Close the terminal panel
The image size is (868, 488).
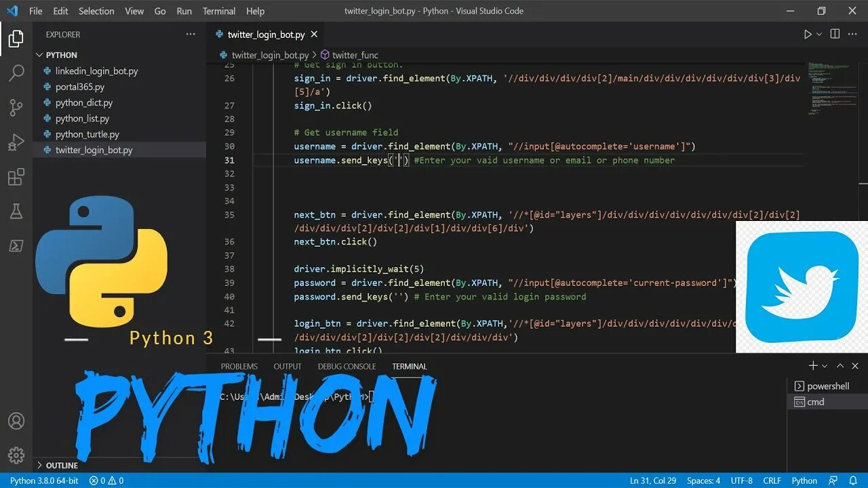coord(855,366)
